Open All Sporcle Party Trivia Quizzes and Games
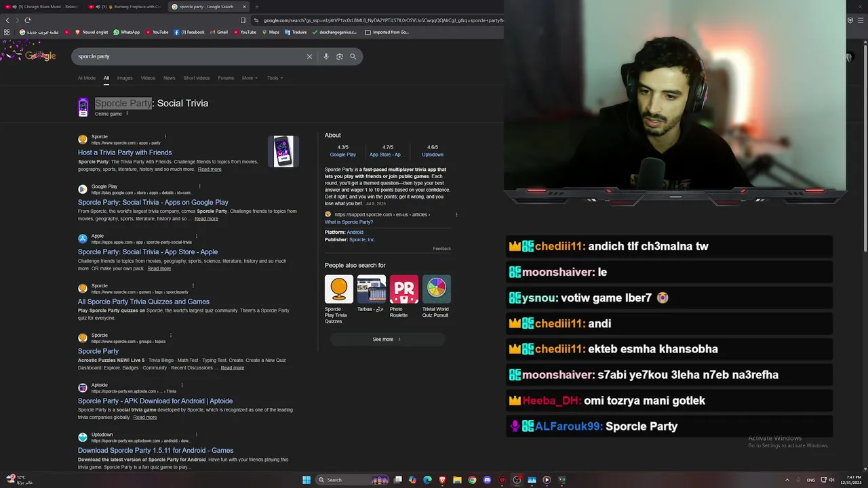The height and width of the screenshot is (488, 868). [x=144, y=302]
